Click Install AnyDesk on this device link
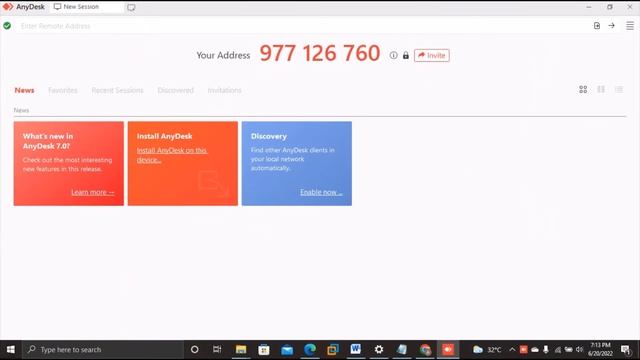The width and height of the screenshot is (640, 360). point(171,155)
